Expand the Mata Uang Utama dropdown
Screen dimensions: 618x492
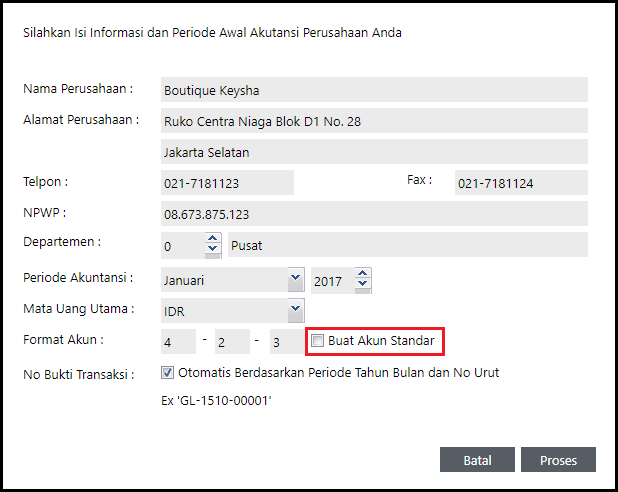294,310
